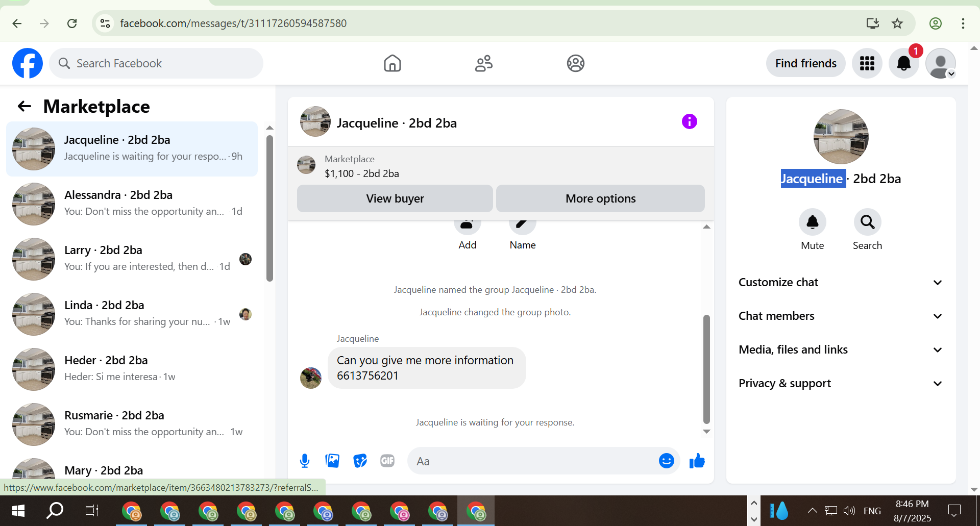The width and height of the screenshot is (980, 526).
Task: Open the volume control in system tray
Action: pyautogui.click(x=849, y=511)
